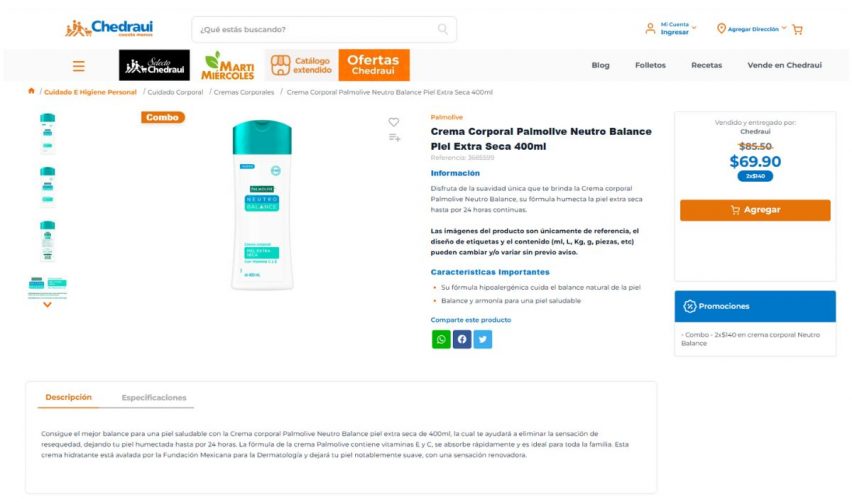Click the add-to-list icon below the heart

(x=394, y=137)
